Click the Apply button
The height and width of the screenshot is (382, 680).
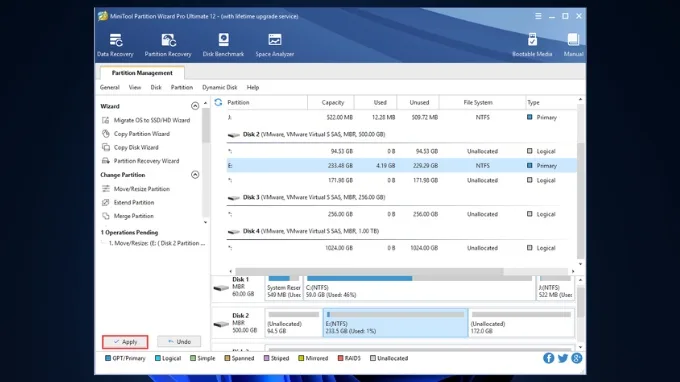125,342
